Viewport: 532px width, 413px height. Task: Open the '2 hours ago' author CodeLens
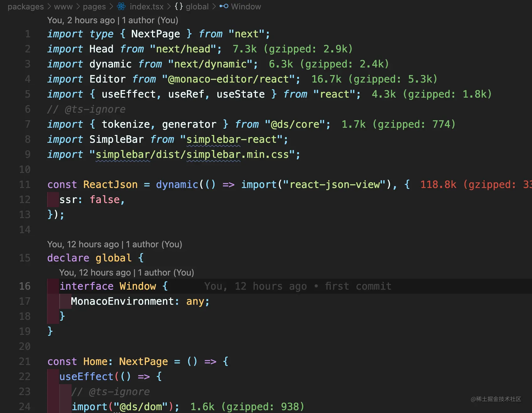pos(112,20)
